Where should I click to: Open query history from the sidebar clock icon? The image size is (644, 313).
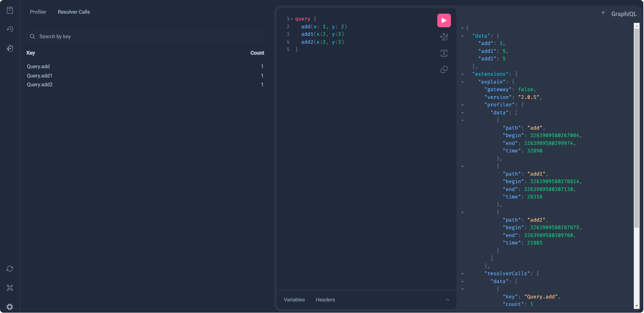coord(10,29)
